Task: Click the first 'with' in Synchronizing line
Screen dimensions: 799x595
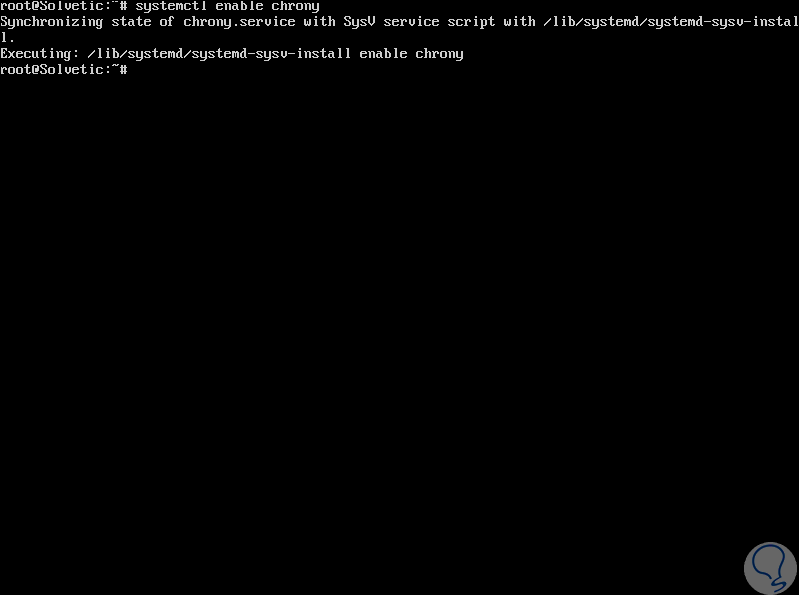Action: [319, 22]
